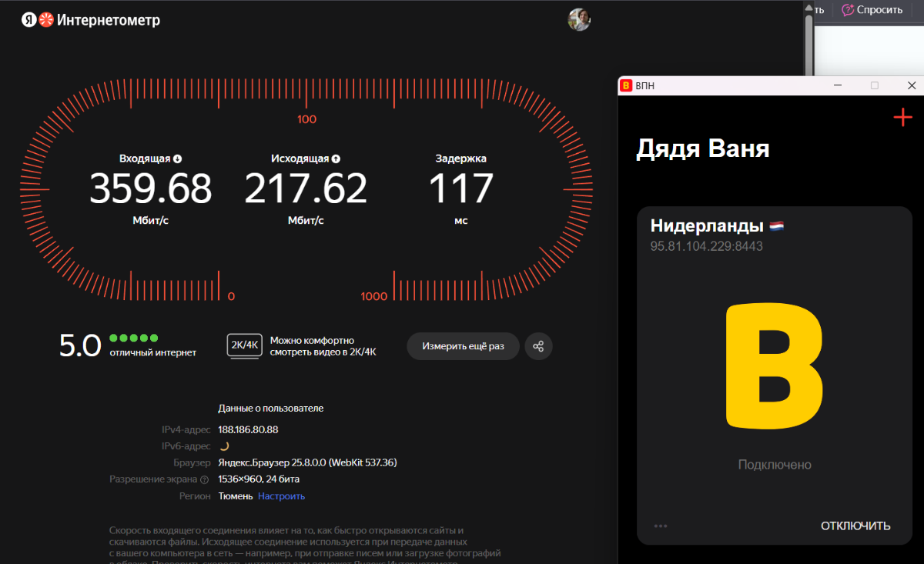Click the help icon next to Разрешение экрана
This screenshot has height=564, width=924.
(204, 479)
